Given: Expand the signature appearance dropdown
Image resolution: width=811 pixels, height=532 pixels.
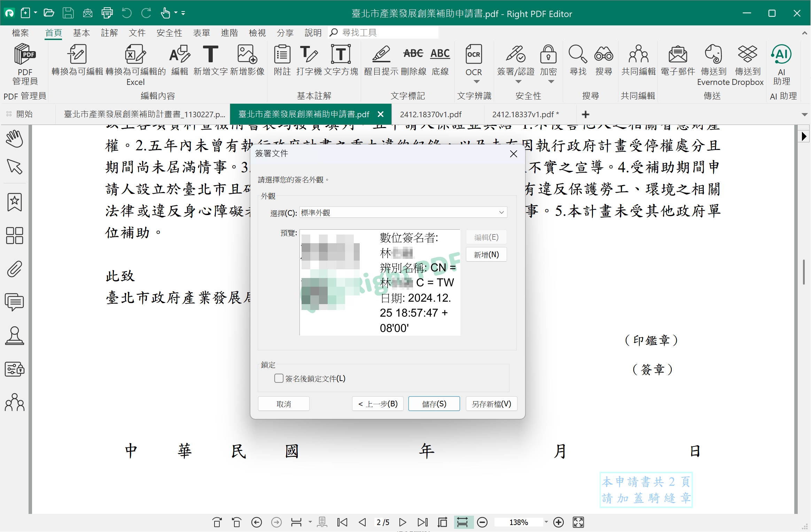Looking at the screenshot, I should click(501, 212).
